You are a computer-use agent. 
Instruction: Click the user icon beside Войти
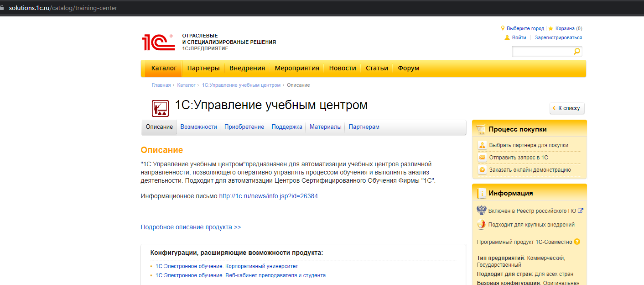pyautogui.click(x=507, y=37)
